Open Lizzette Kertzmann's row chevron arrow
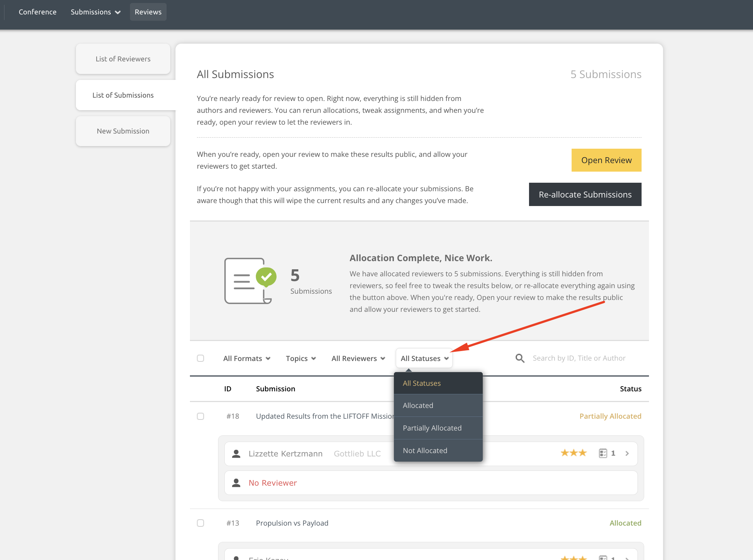 click(627, 453)
